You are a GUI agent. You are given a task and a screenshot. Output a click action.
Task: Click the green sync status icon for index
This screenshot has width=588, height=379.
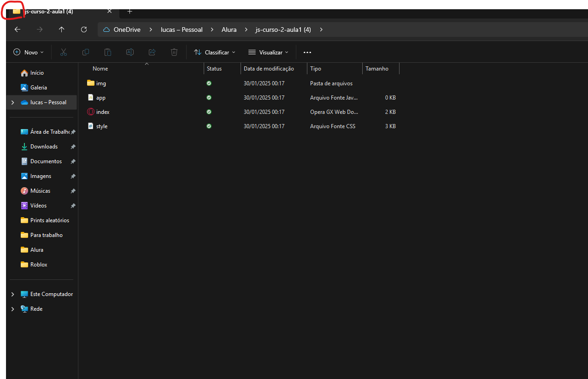coord(209,112)
